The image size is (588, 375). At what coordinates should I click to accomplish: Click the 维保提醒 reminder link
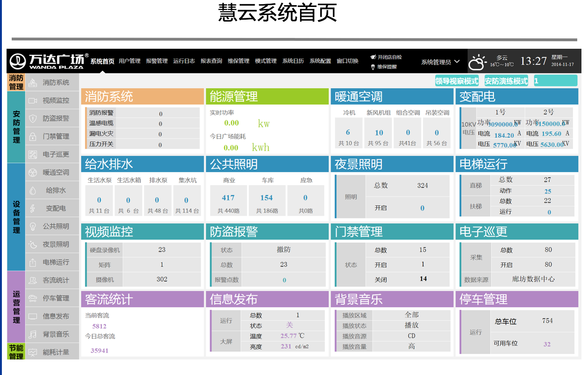click(x=387, y=67)
